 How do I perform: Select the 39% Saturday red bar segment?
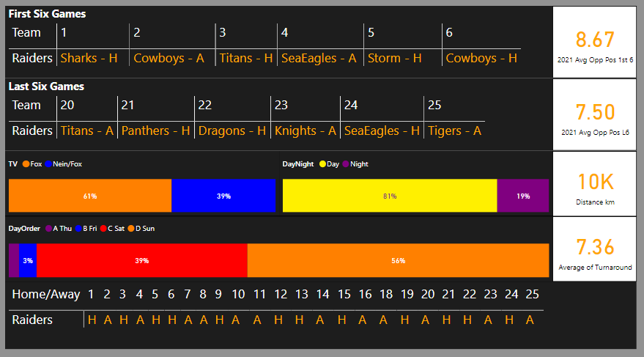(x=142, y=260)
